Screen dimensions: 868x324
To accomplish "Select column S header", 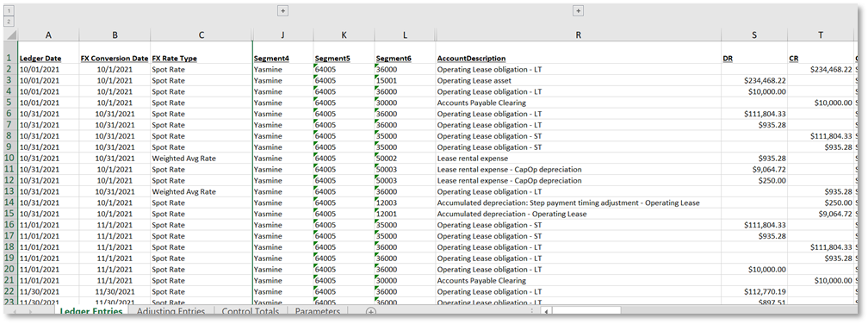I will tap(754, 34).
